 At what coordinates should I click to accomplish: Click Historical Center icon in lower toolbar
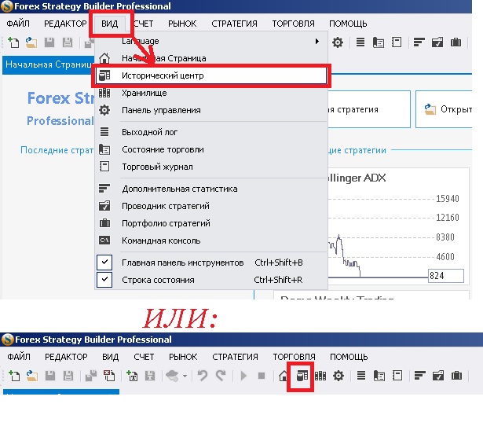coord(302,376)
